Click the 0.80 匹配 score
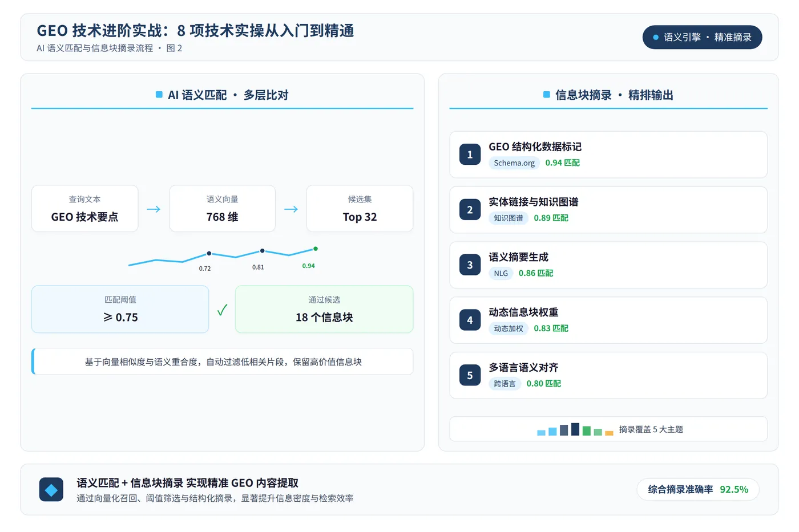 544,384
